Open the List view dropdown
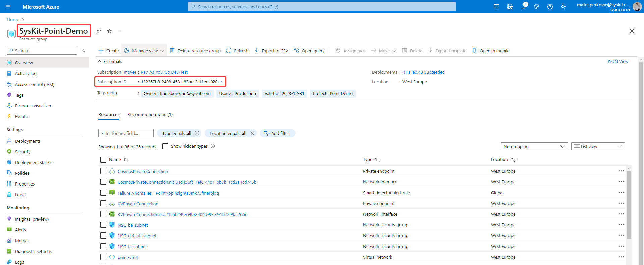This screenshot has width=644, height=265. tap(598, 146)
